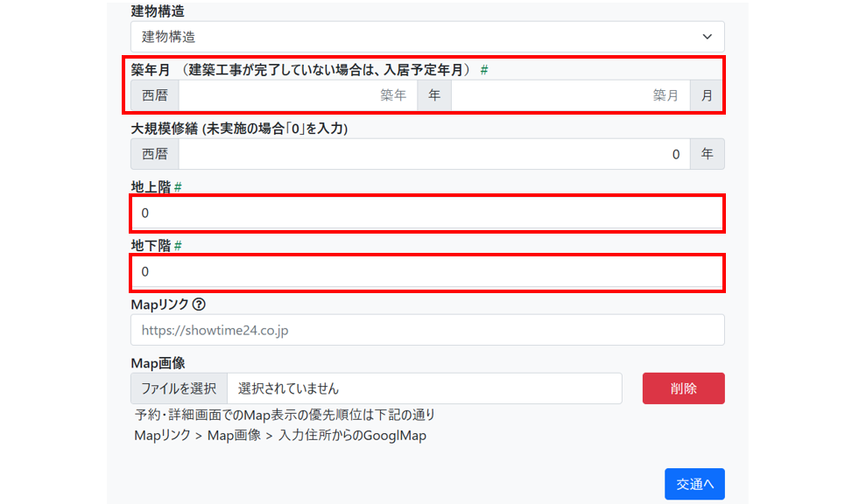Click the 年 suffix in 大規模修繕 row
866x504 pixels.
[x=707, y=154]
